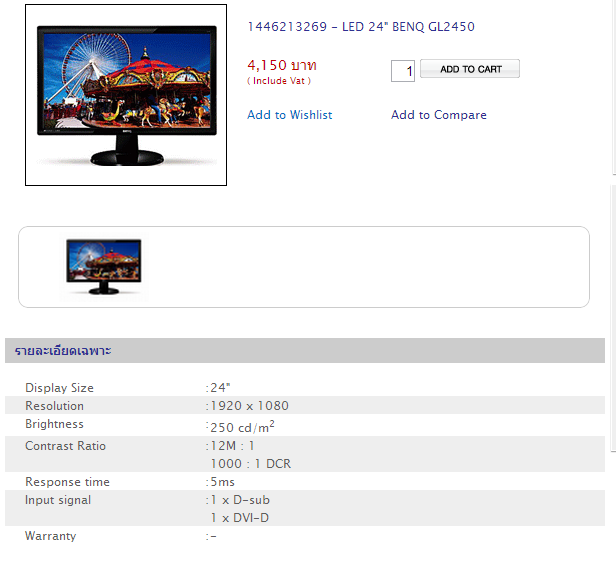Click the '( Include Vat )' note
The height and width of the screenshot is (564, 616).
[x=279, y=81]
